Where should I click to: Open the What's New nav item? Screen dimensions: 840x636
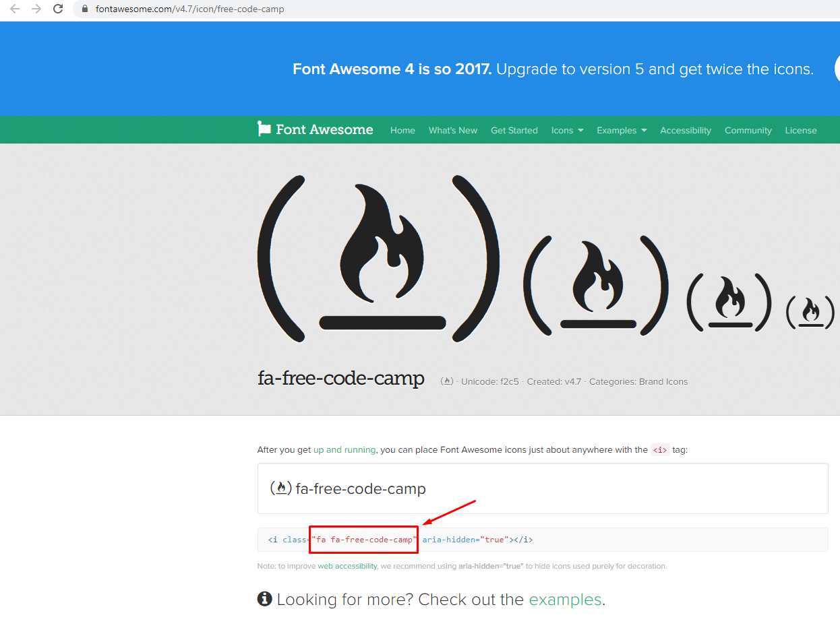click(x=453, y=130)
